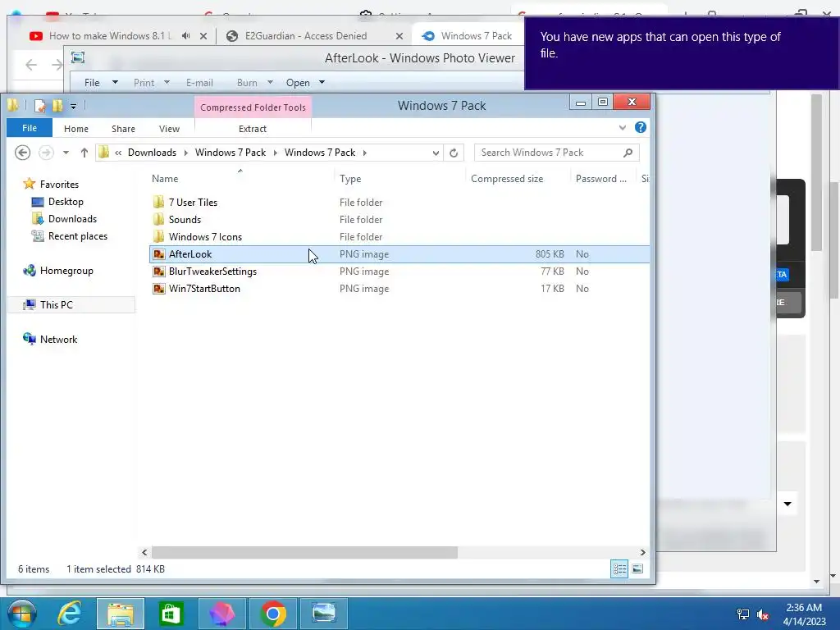
Task: Open address bar history dropdown
Action: click(436, 153)
